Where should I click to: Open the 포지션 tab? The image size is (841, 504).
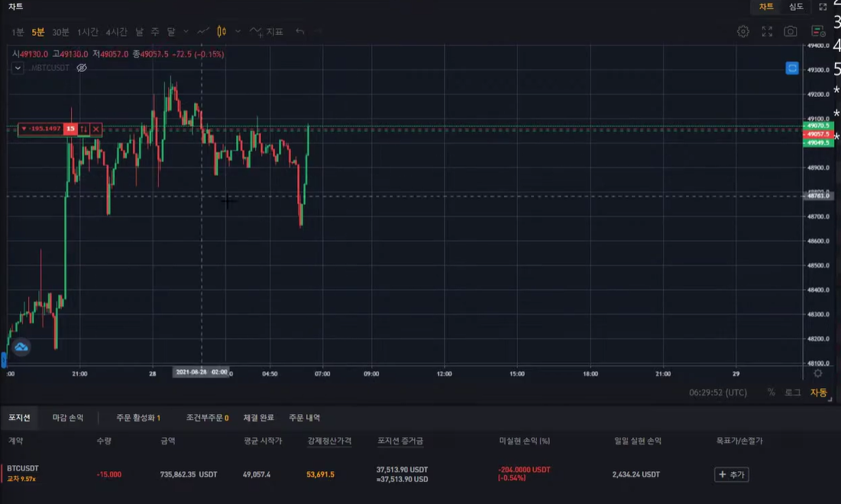[x=19, y=418]
